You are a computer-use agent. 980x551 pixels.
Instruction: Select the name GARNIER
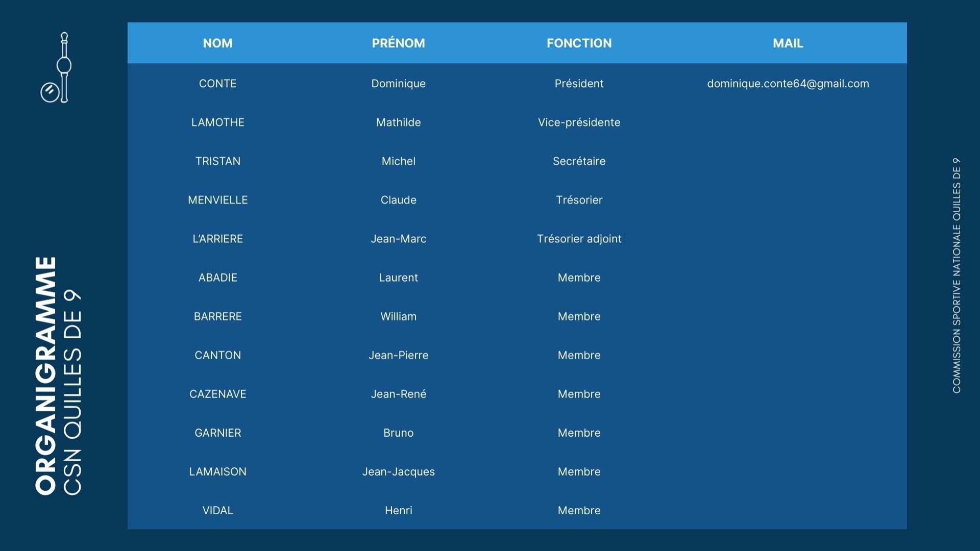click(x=218, y=433)
